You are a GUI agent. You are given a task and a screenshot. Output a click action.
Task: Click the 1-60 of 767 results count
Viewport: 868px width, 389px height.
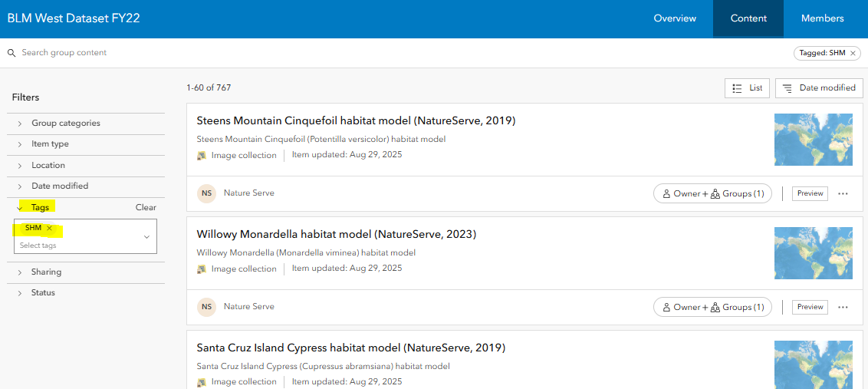pos(209,87)
